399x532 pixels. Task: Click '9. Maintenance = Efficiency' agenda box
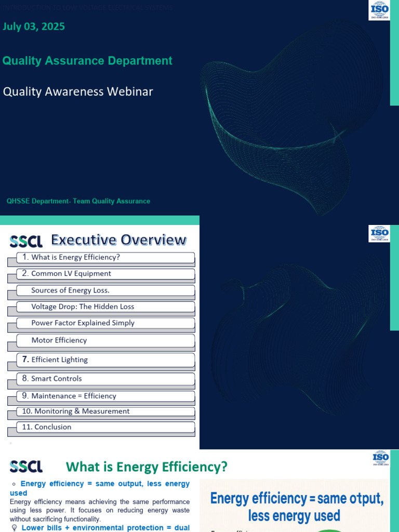tap(105, 396)
